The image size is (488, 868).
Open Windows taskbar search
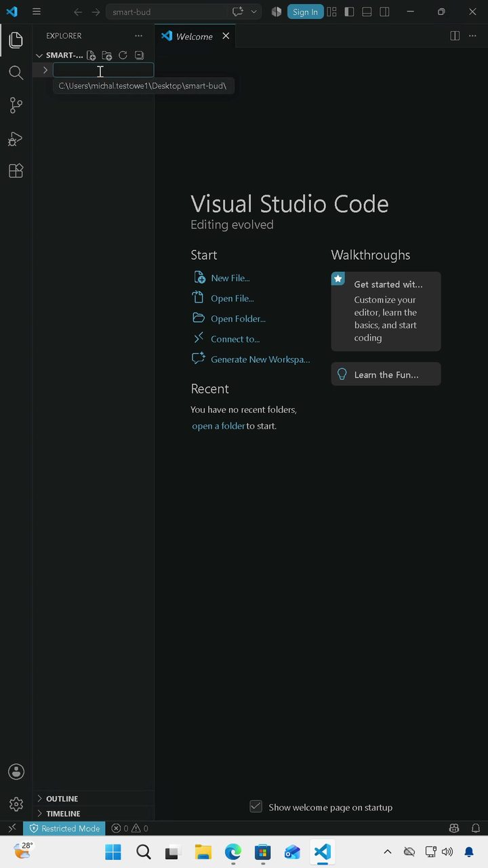[x=143, y=852]
